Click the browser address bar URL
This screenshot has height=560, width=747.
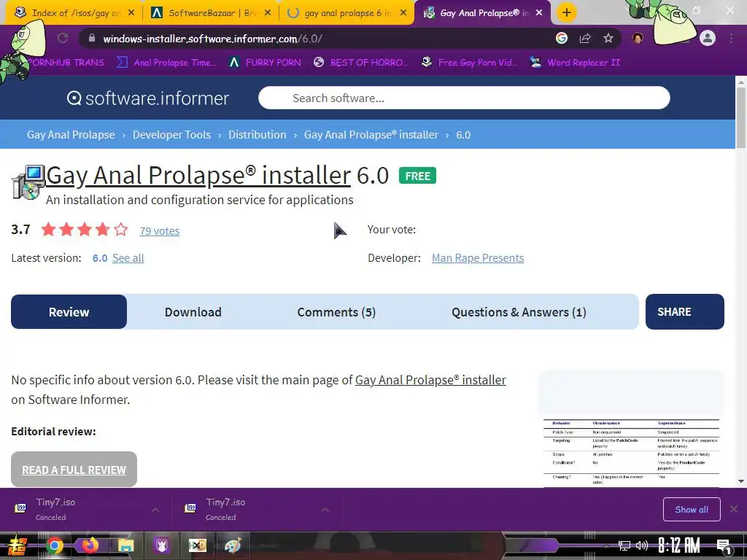(212, 39)
